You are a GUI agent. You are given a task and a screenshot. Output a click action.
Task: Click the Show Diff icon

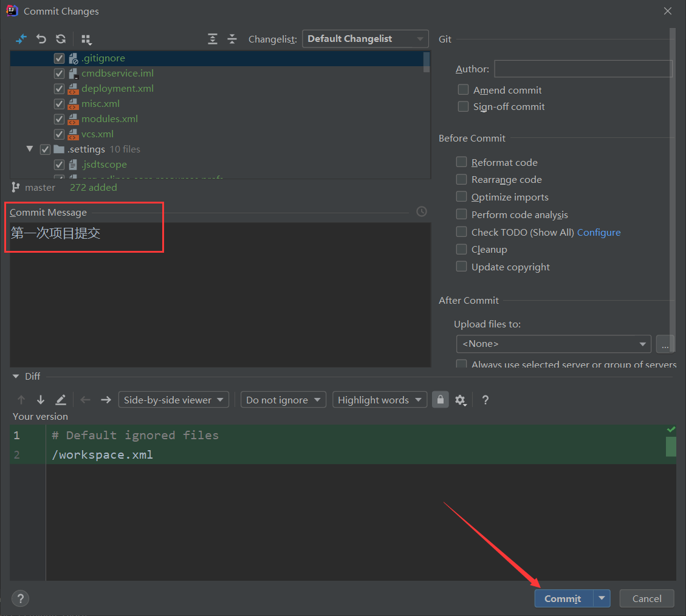coord(21,38)
